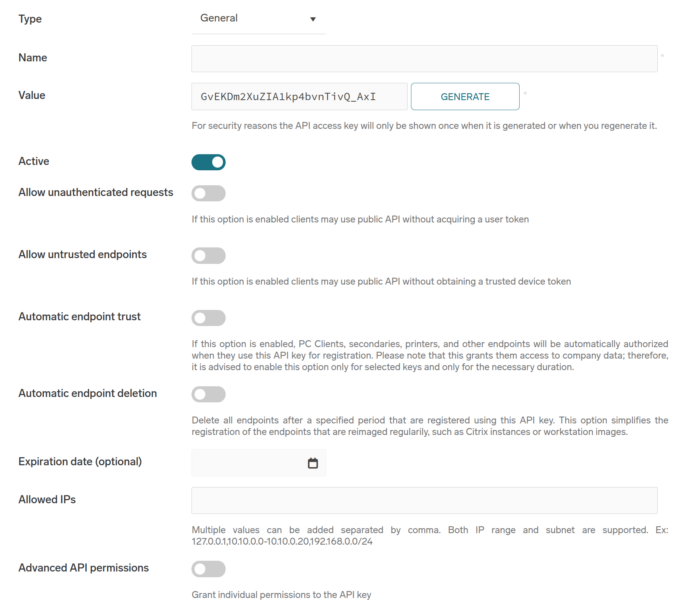Open the expiration date calendar picker

pyautogui.click(x=313, y=463)
